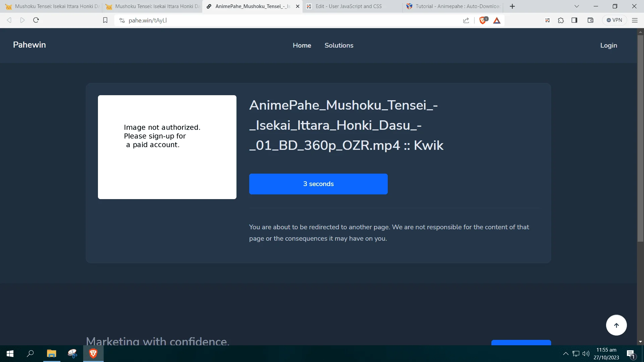Go back using browser back arrow

(9, 20)
